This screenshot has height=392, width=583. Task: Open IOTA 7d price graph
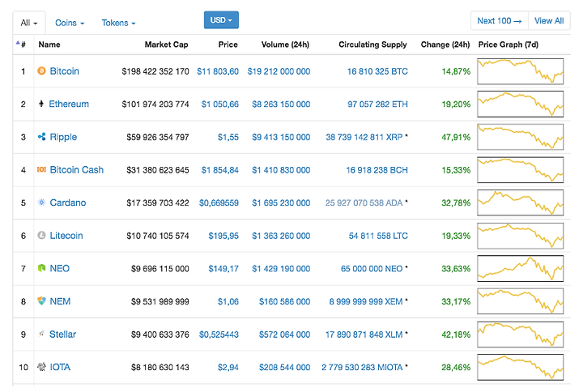coord(521,367)
